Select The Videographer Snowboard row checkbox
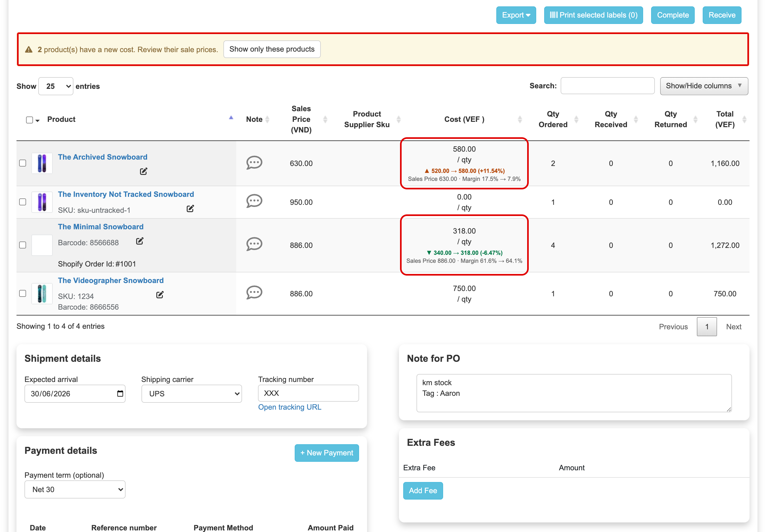 click(x=22, y=293)
